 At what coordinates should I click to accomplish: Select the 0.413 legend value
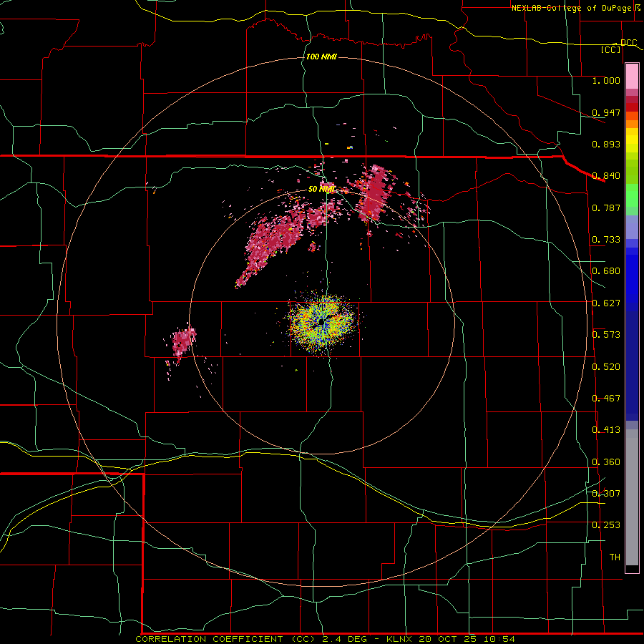click(x=606, y=430)
